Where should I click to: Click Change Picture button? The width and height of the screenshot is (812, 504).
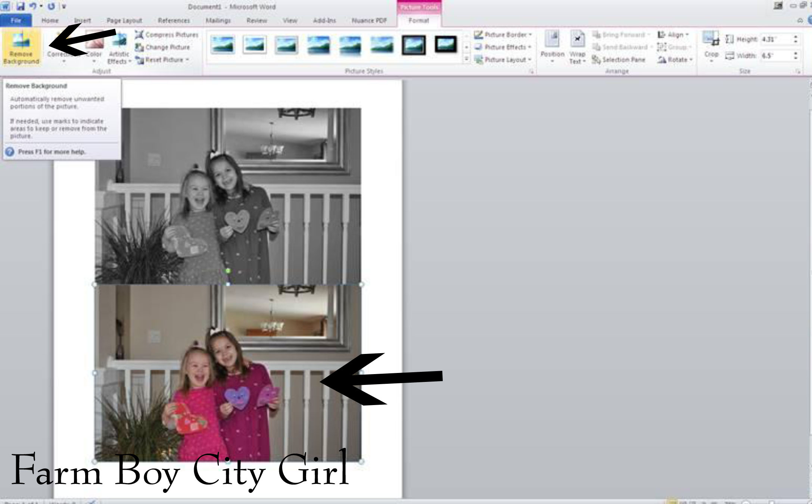(x=163, y=47)
